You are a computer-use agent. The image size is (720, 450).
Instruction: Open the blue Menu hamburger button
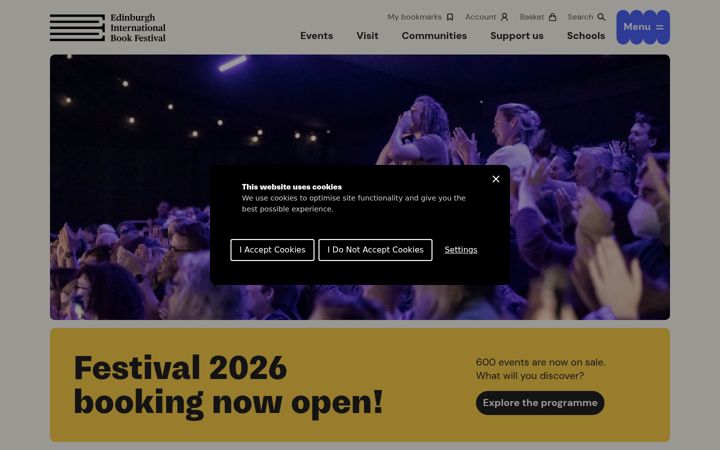point(643,27)
